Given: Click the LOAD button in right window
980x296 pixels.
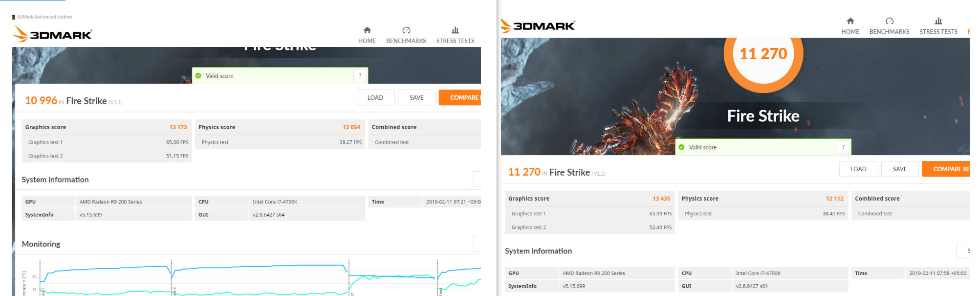Looking at the screenshot, I should click(x=858, y=169).
